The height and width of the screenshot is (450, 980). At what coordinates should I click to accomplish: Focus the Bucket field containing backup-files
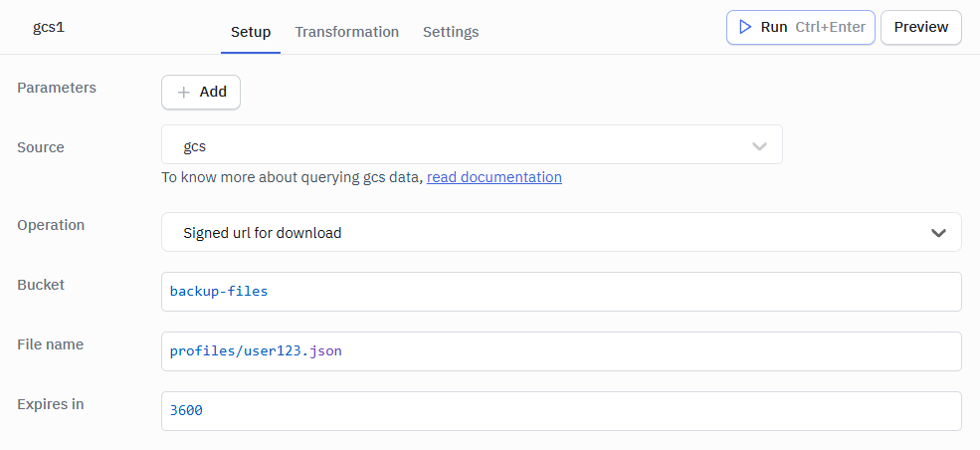click(x=561, y=292)
